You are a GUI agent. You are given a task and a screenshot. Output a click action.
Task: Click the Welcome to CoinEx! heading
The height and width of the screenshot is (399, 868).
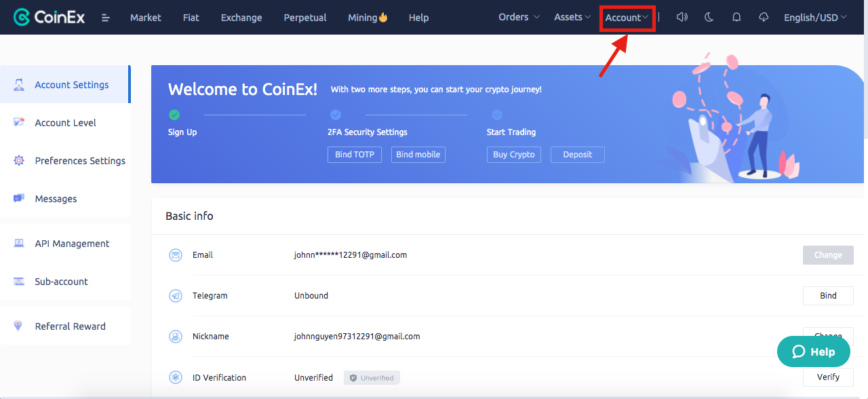[243, 90]
